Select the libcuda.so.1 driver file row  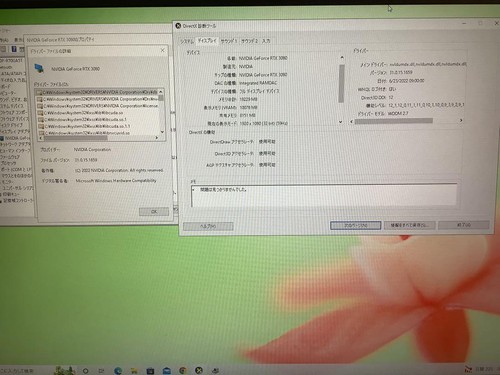pyautogui.click(x=98, y=119)
